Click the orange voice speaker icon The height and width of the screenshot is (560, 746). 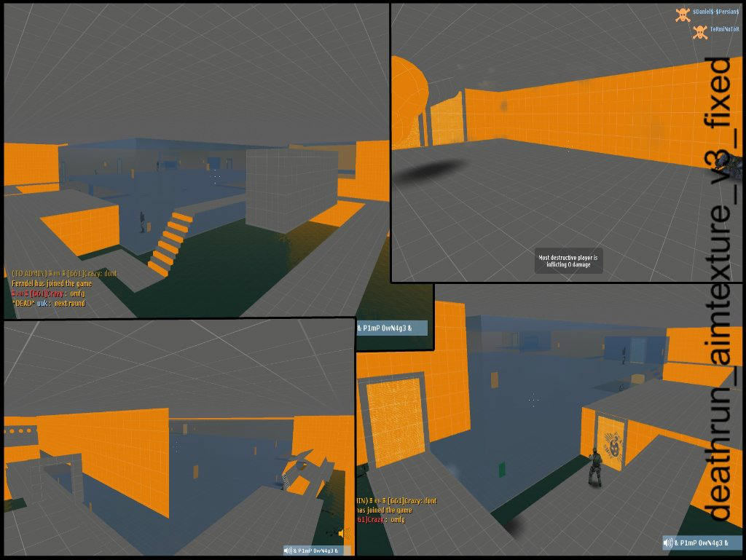click(x=345, y=533)
